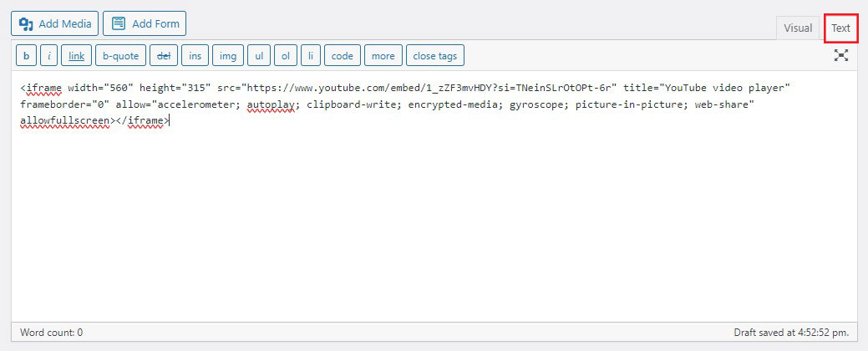Click the Add Form icon
Viewport: 868px width, 351px height.
[119, 23]
